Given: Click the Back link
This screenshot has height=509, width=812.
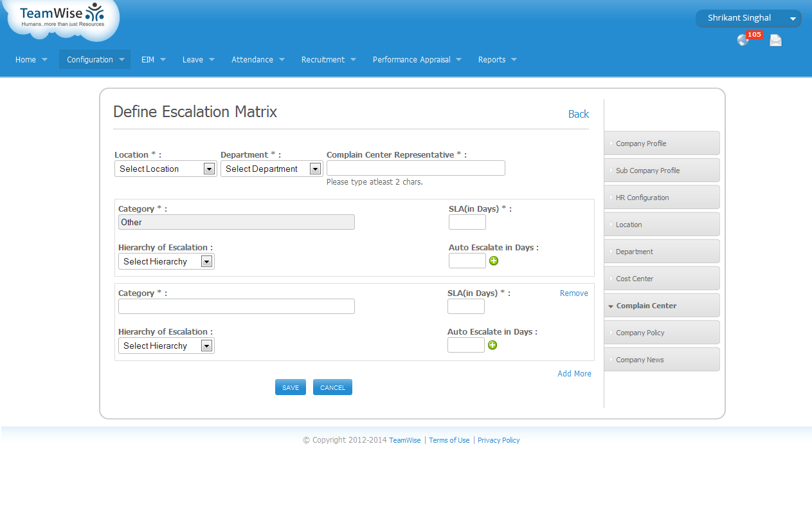Looking at the screenshot, I should 578,114.
